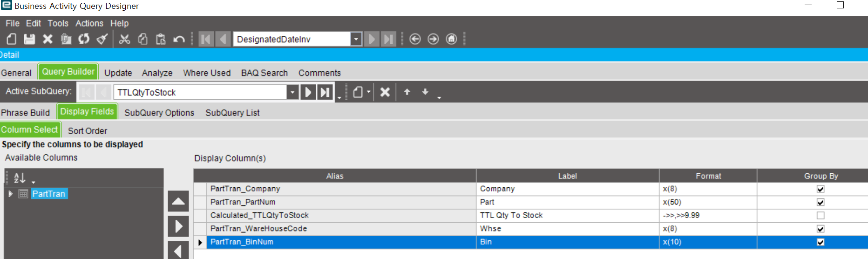The image size is (868, 259).
Task: Open the overflow arrow after the move-down arrow
Action: tap(439, 98)
